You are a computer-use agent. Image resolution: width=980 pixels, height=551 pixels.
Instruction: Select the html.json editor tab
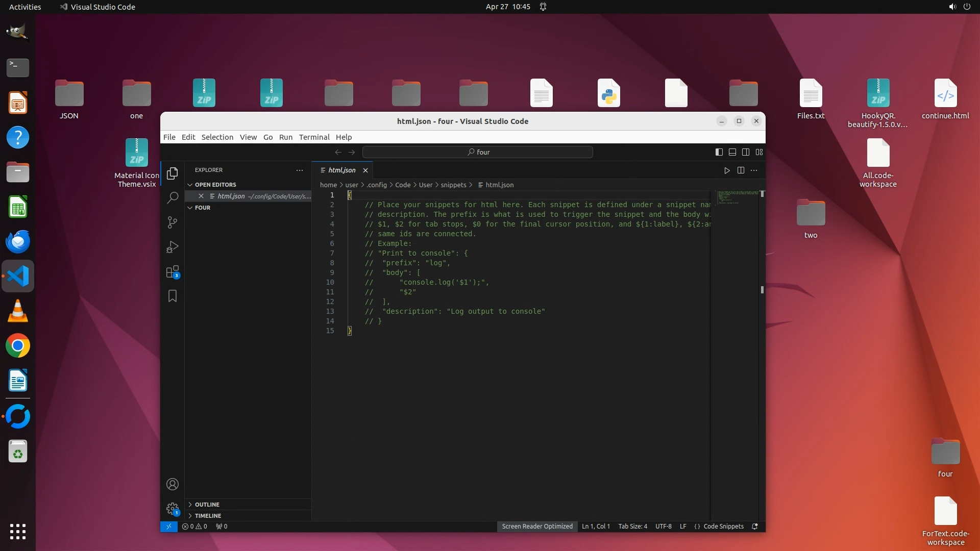341,170
